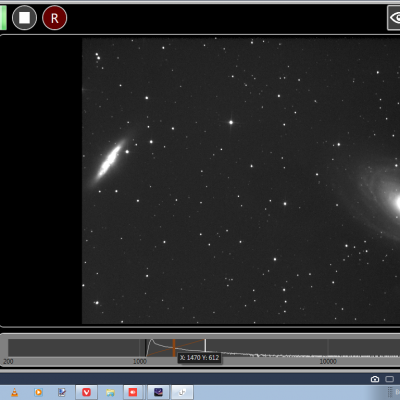
Task: Click the black point line in histogram
Action: pos(146,348)
